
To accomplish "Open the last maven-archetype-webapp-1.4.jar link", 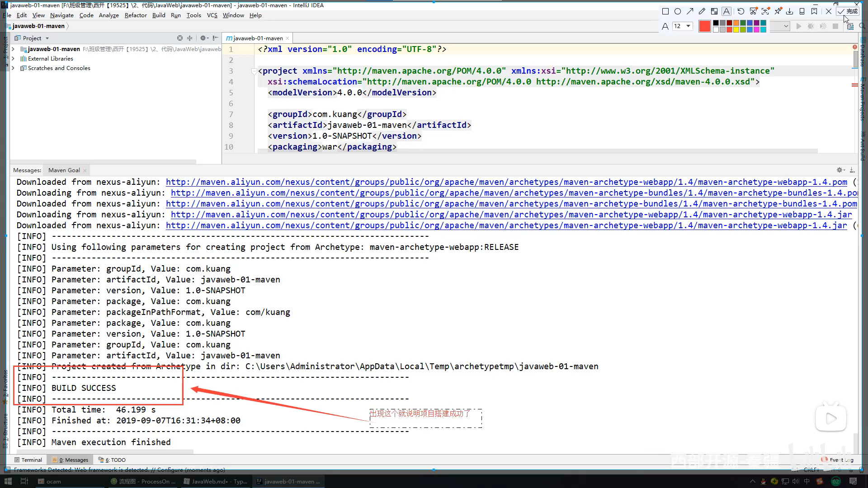I will [x=506, y=225].
